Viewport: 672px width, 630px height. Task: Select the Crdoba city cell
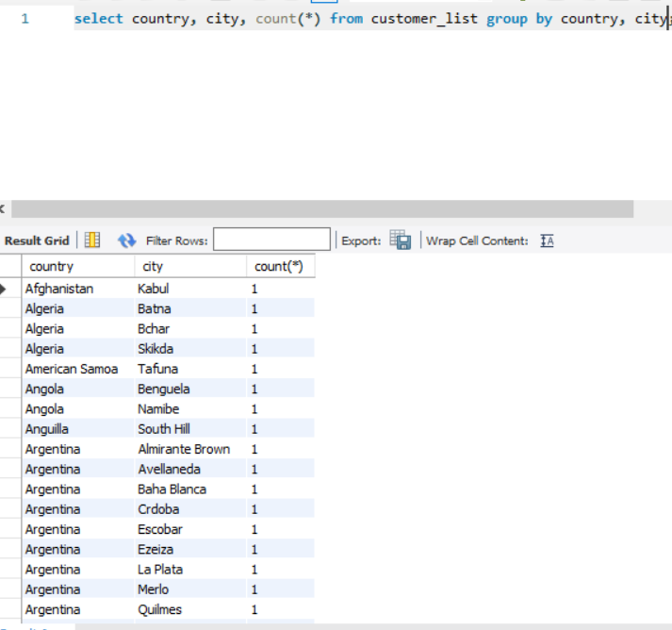point(190,509)
